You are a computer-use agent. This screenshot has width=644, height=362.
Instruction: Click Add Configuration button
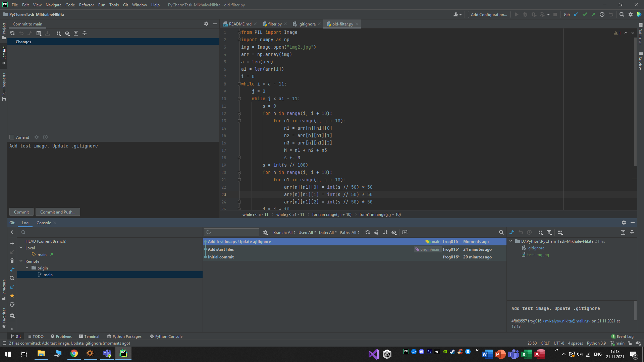coord(489,14)
